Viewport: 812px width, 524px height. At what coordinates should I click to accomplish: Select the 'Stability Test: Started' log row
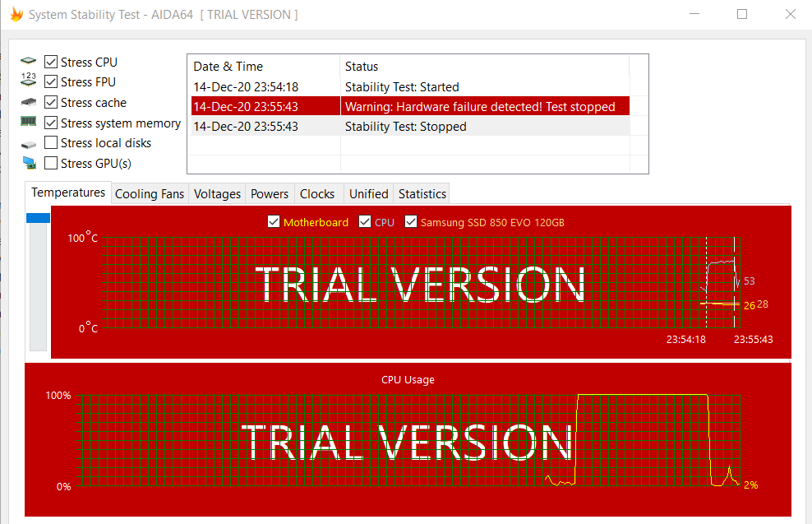tap(410, 86)
